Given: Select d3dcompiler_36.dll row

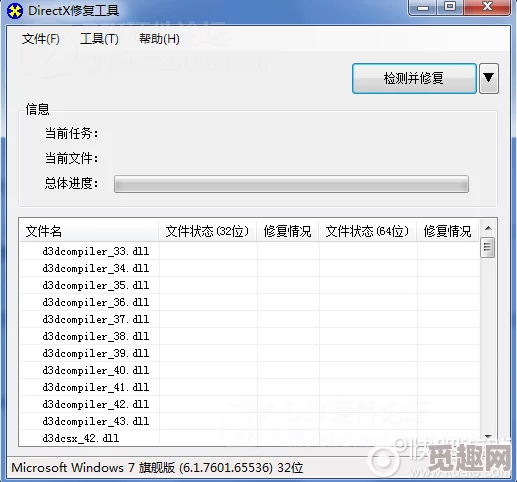Looking at the screenshot, I should tap(249, 302).
